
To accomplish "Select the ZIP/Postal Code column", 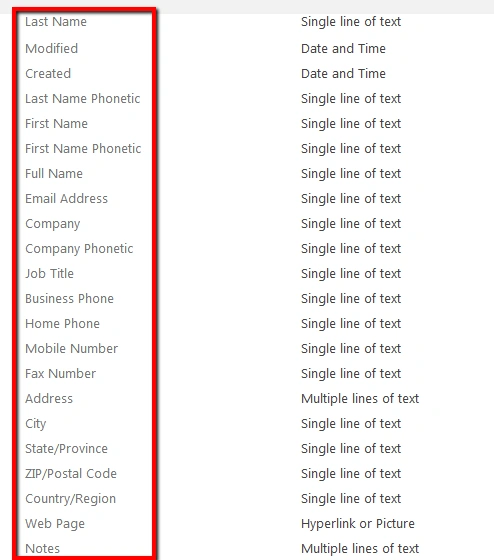I will point(71,474).
